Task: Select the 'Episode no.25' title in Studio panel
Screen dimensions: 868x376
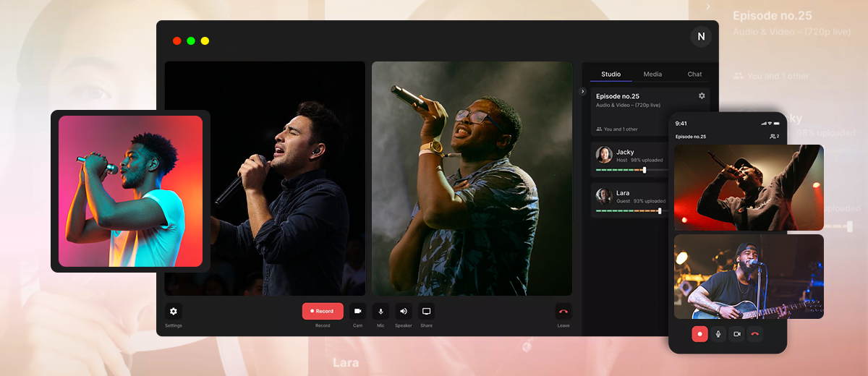Action: point(617,96)
